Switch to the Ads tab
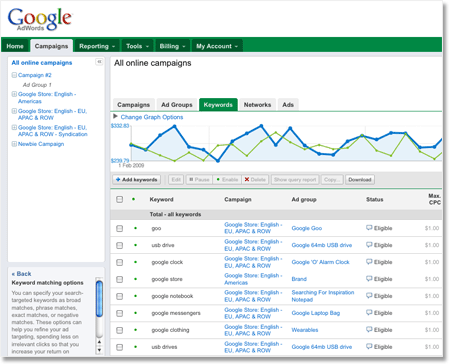450x364 pixels. 288,105
